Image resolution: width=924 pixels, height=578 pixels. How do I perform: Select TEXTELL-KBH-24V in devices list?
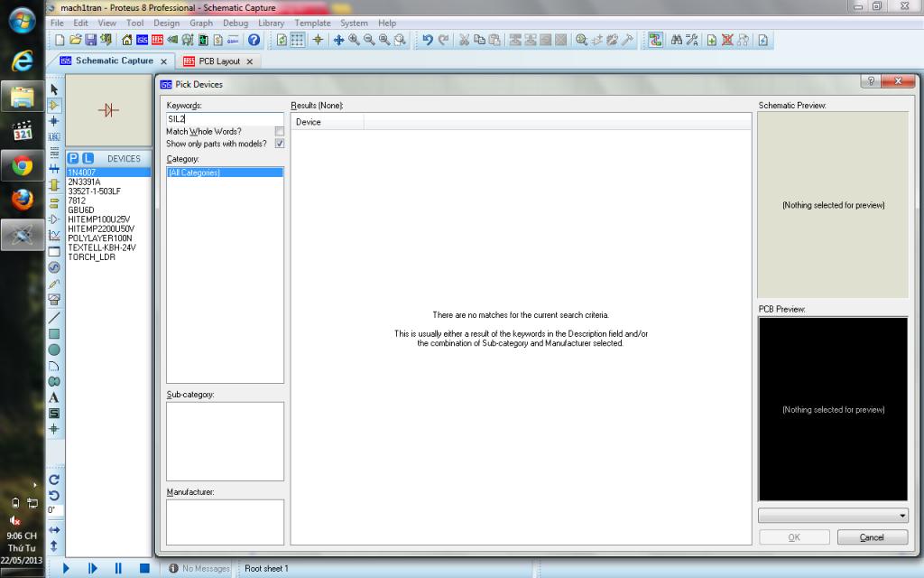[x=102, y=247]
